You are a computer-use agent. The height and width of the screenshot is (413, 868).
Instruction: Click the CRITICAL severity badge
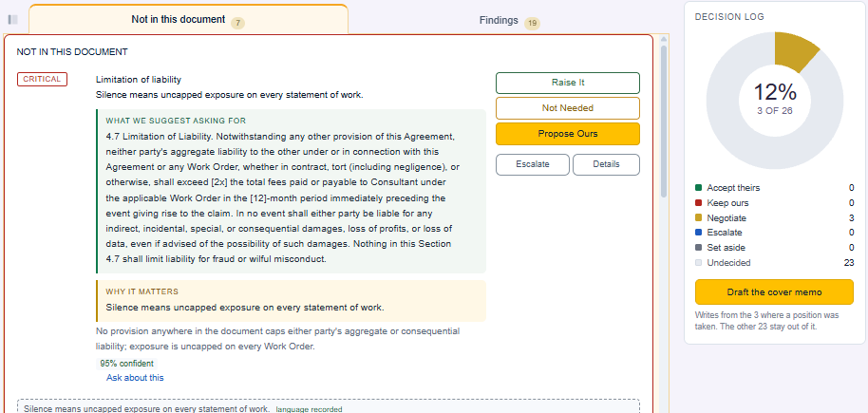click(42, 79)
